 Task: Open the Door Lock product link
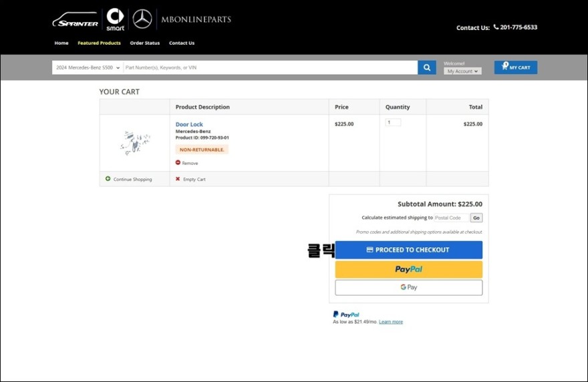point(189,124)
